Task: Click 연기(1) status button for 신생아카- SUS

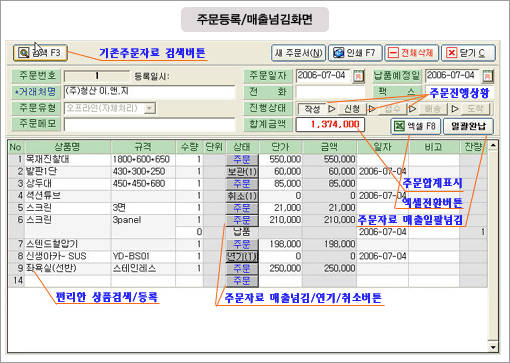Action: pyautogui.click(x=242, y=256)
